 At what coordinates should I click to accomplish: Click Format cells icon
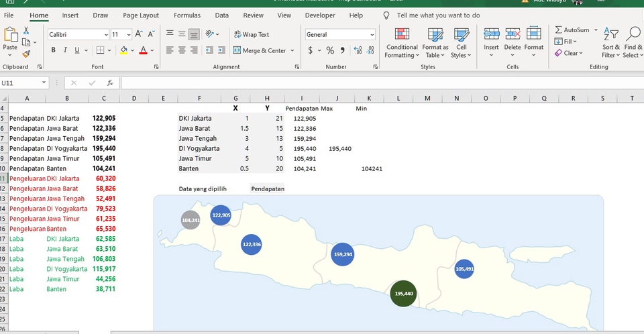click(x=533, y=34)
